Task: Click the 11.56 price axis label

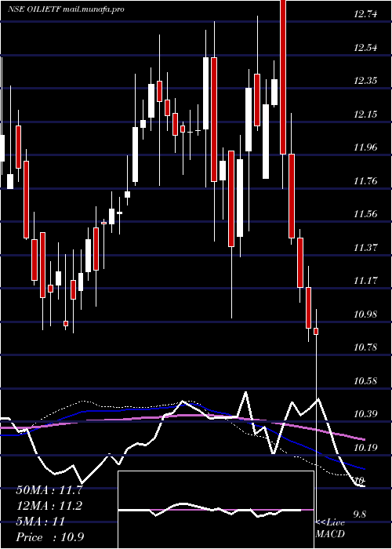Action: [x=365, y=214]
